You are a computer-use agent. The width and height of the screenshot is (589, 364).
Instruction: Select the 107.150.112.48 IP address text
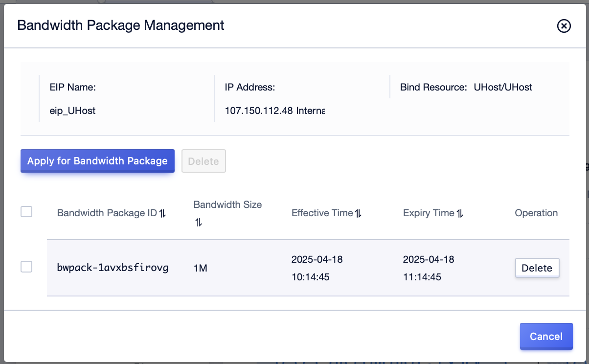258,111
